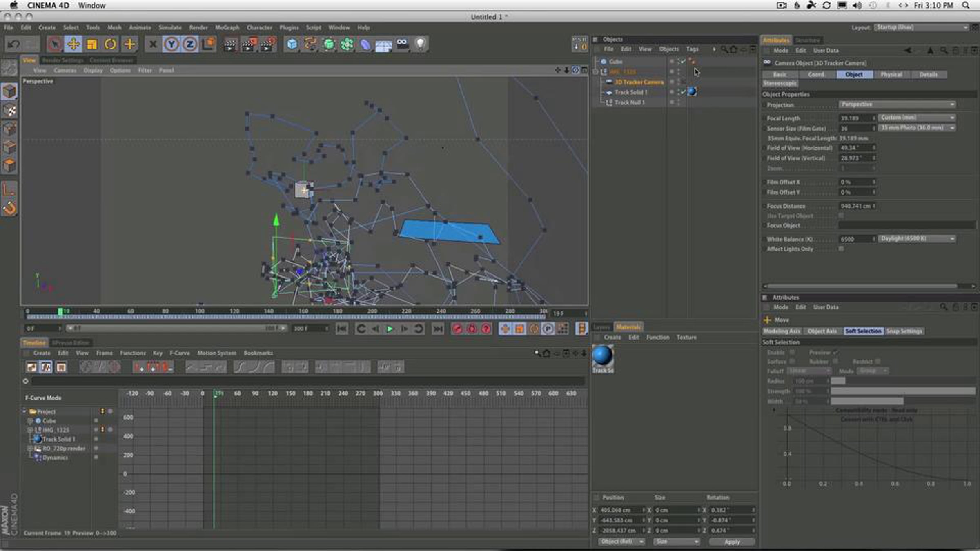The height and width of the screenshot is (551, 980).
Task: Click the Play Forwards green button
Action: click(390, 329)
